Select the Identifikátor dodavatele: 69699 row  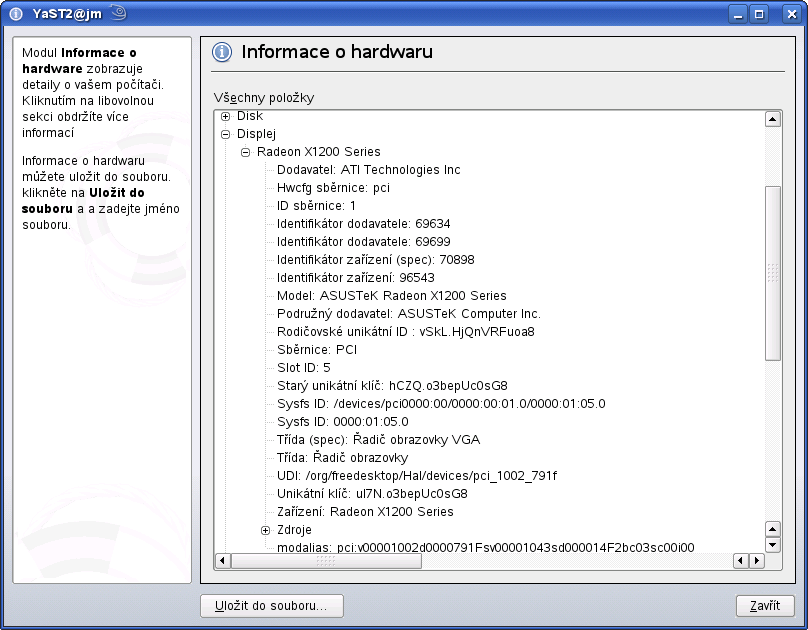[363, 242]
